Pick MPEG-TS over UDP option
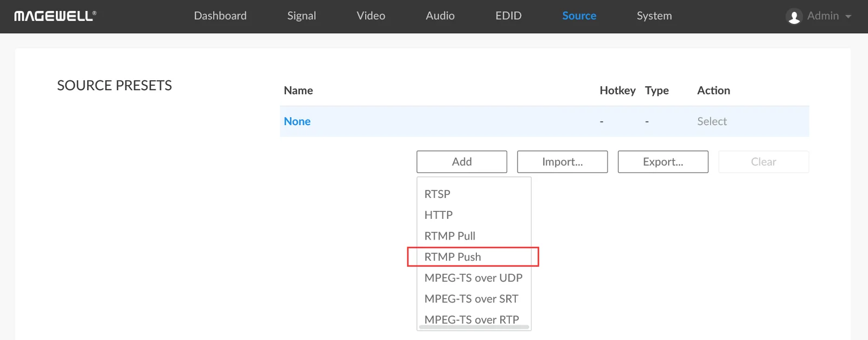Image resolution: width=868 pixels, height=340 pixels. point(473,278)
